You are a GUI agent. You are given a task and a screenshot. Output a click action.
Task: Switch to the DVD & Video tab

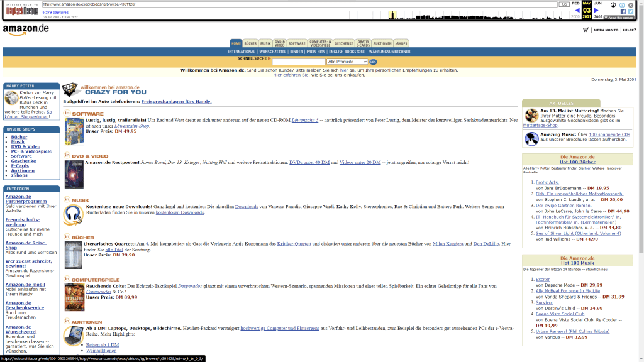[x=280, y=43]
